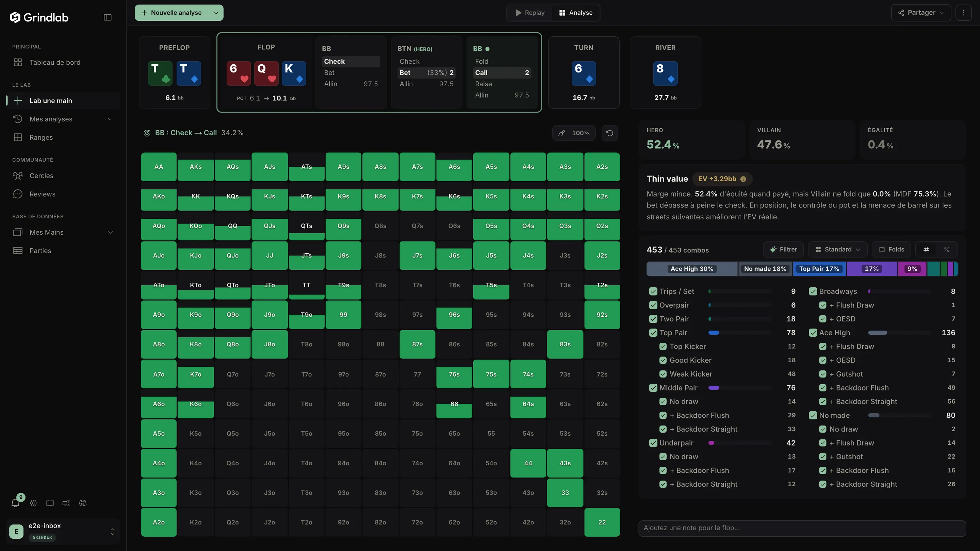Open the Standard view dropdown
980x551 pixels.
tap(837, 249)
